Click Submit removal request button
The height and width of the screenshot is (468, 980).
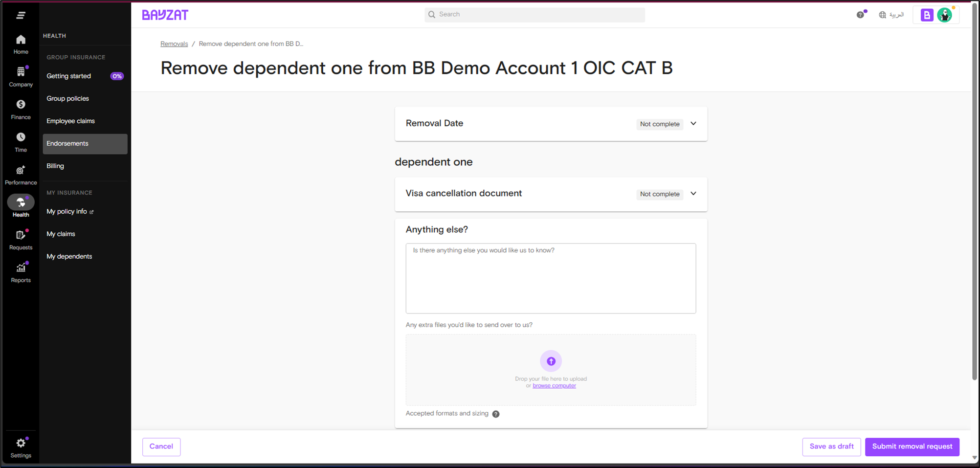tap(912, 446)
